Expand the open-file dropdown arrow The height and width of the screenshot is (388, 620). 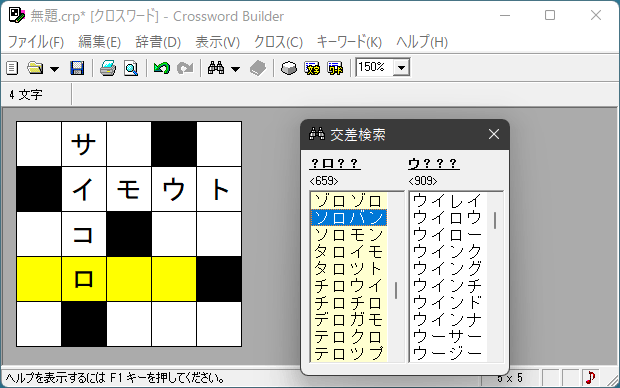[x=54, y=69]
